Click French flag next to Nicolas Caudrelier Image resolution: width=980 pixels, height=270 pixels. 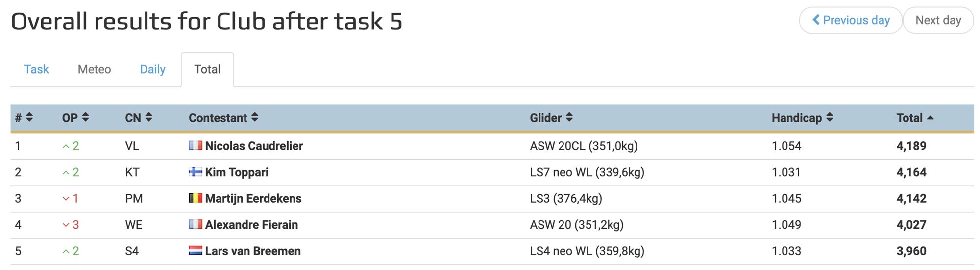click(196, 145)
